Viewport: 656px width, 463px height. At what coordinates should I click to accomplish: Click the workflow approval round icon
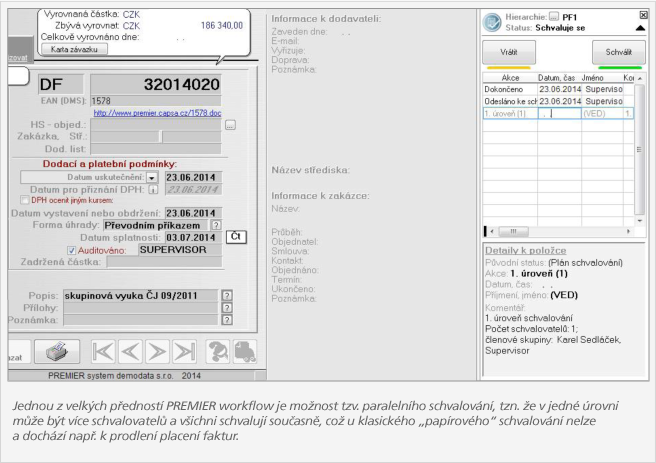(x=492, y=22)
